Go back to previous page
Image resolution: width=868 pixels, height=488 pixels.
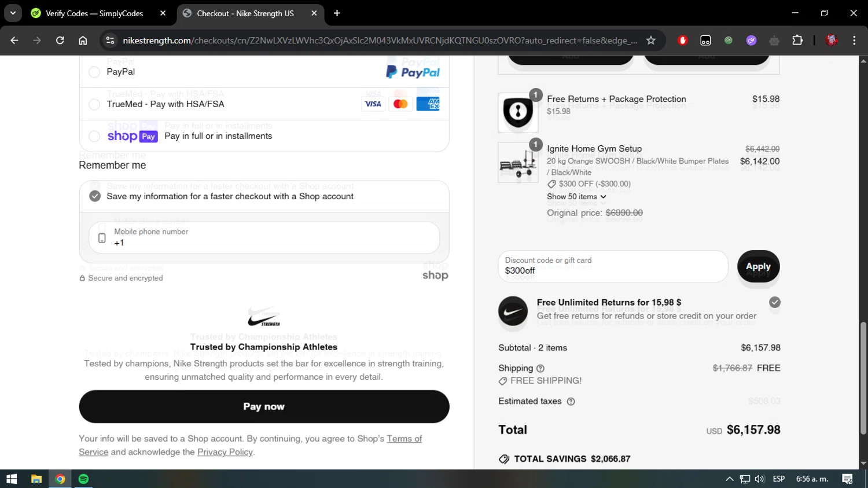14,41
